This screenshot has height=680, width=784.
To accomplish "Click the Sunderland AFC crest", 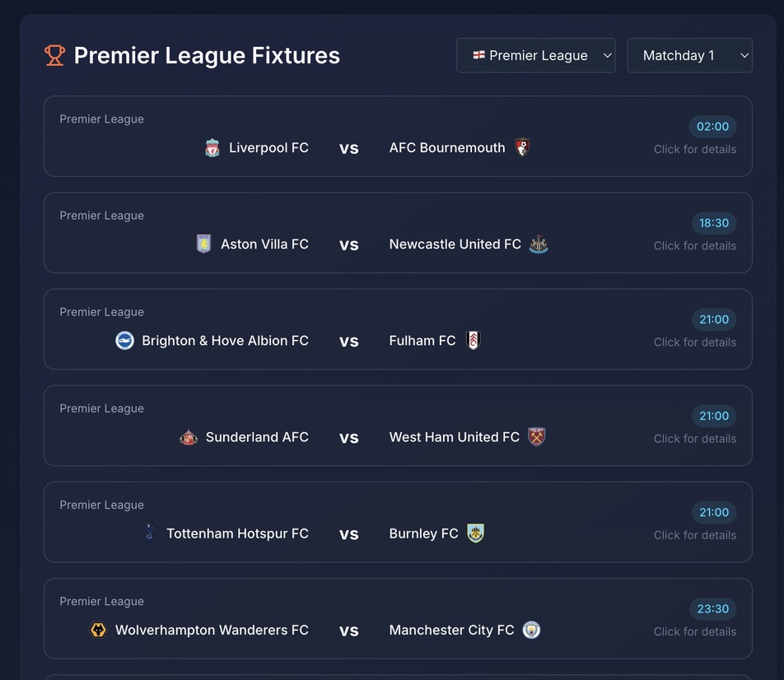I will pos(189,437).
